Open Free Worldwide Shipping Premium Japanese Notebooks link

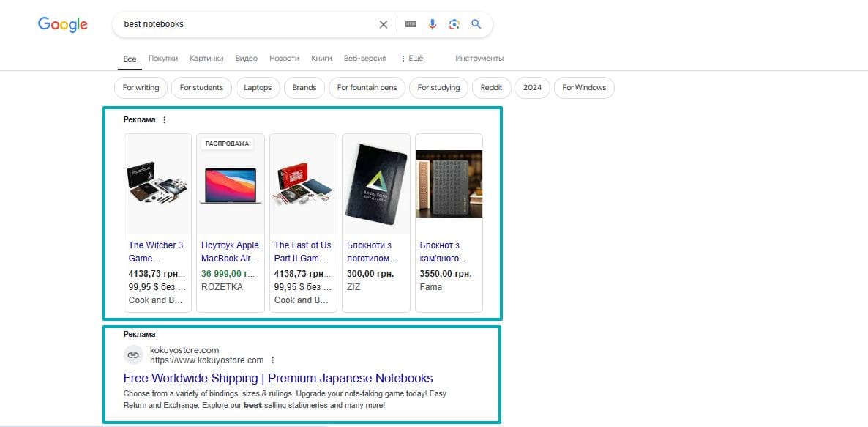(x=278, y=378)
